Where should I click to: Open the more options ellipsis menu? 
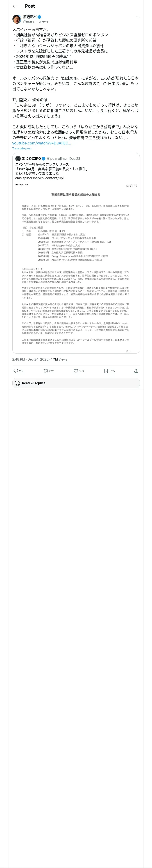tap(137, 17)
